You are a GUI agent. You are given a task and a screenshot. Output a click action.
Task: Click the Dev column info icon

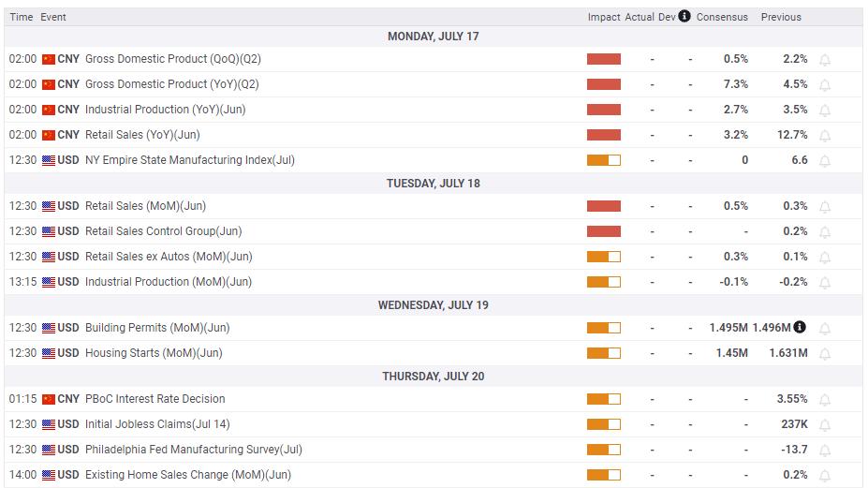click(684, 16)
